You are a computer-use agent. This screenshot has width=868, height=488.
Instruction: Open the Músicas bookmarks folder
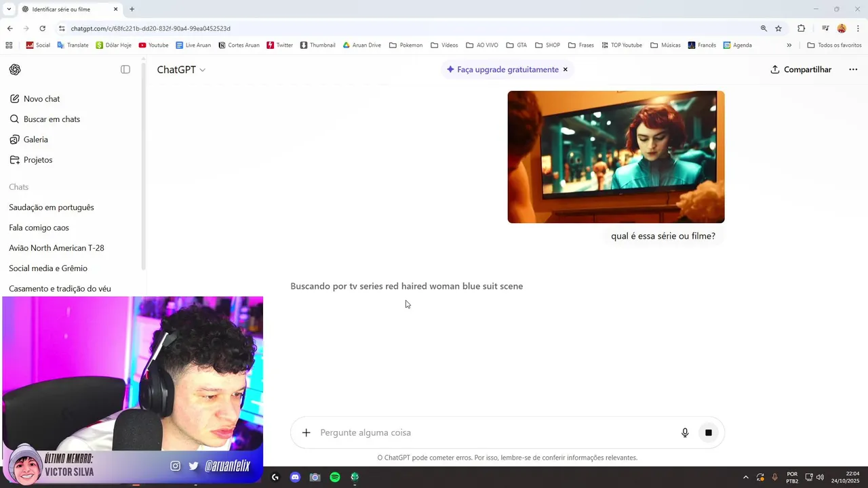(x=665, y=45)
